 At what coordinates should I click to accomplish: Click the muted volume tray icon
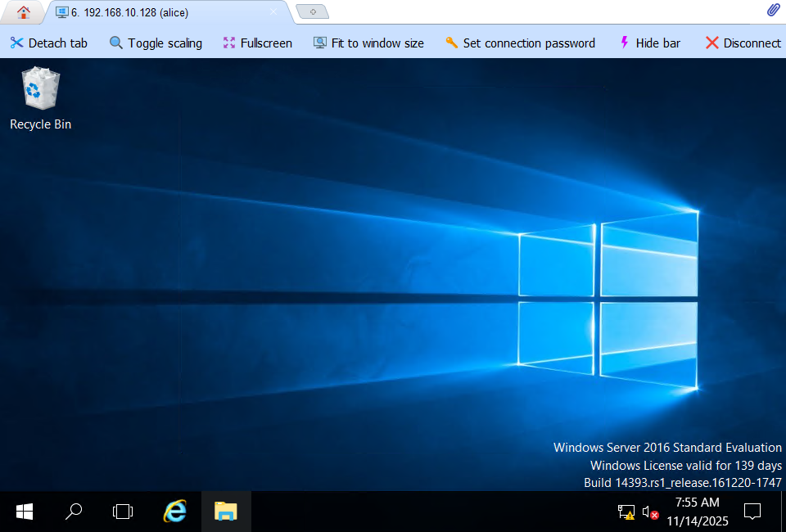point(650,512)
